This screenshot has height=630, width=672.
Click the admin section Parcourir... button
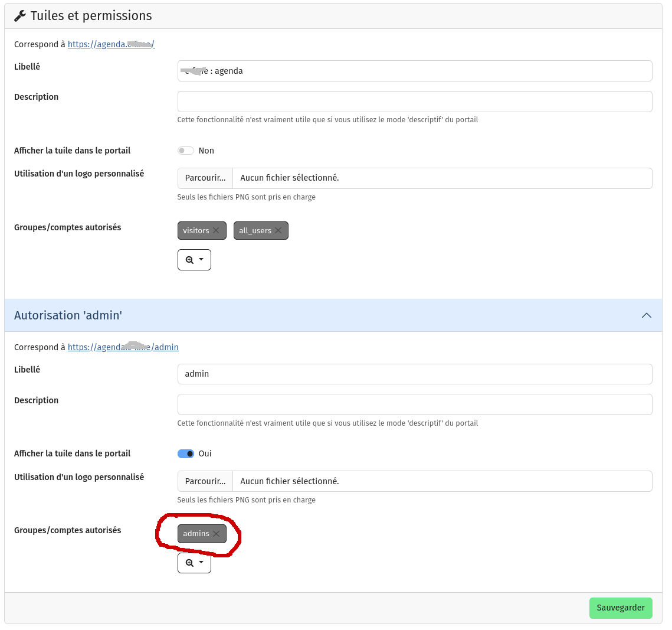[205, 481]
